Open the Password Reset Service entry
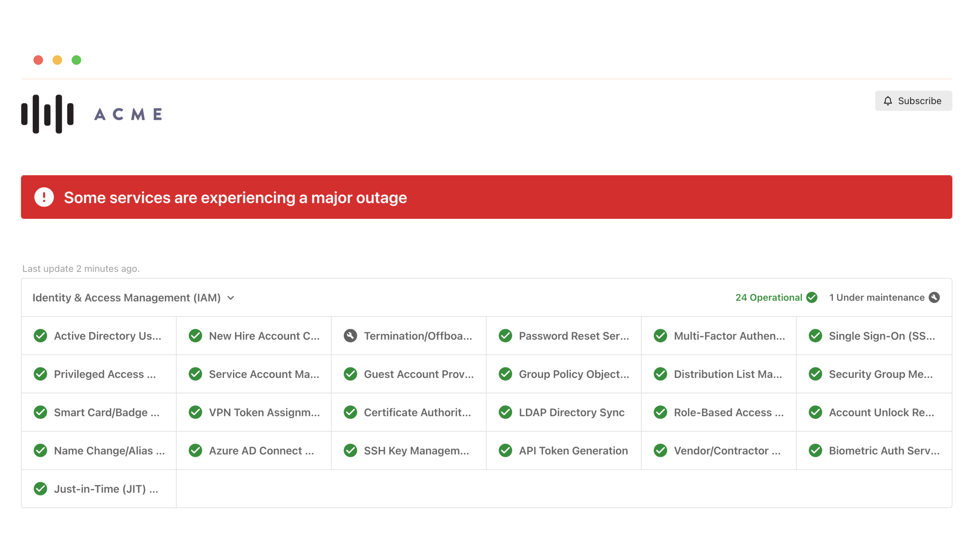 (574, 336)
